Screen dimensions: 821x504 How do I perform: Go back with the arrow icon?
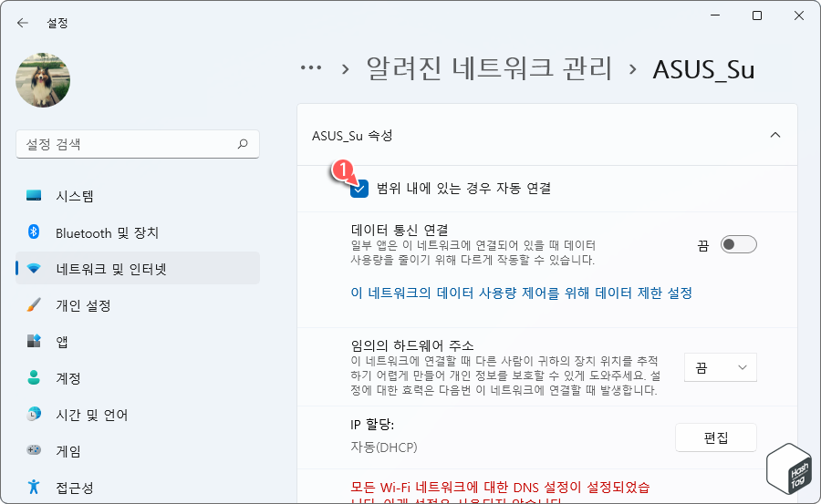[x=23, y=23]
